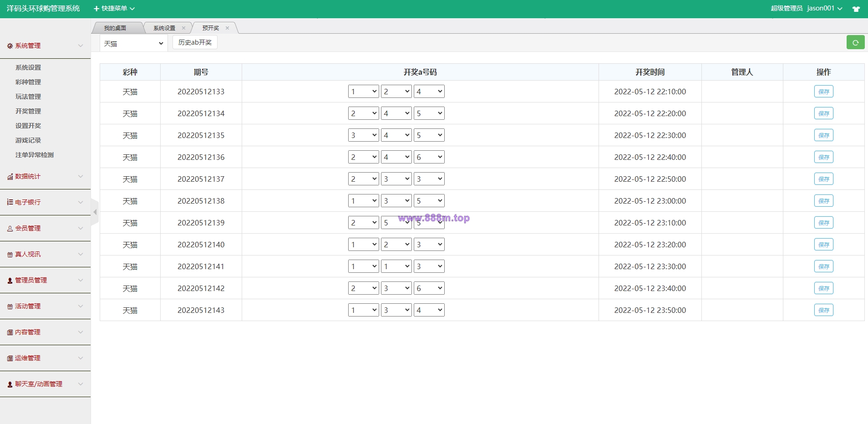
Task: Open 系统设置 in the sidebar
Action: [x=28, y=67]
